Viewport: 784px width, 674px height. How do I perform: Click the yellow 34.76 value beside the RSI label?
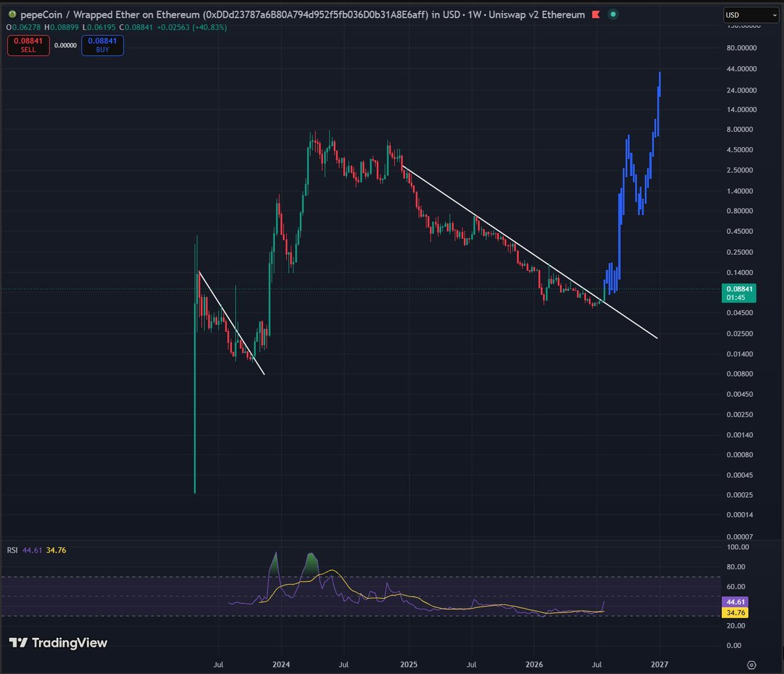(57, 550)
